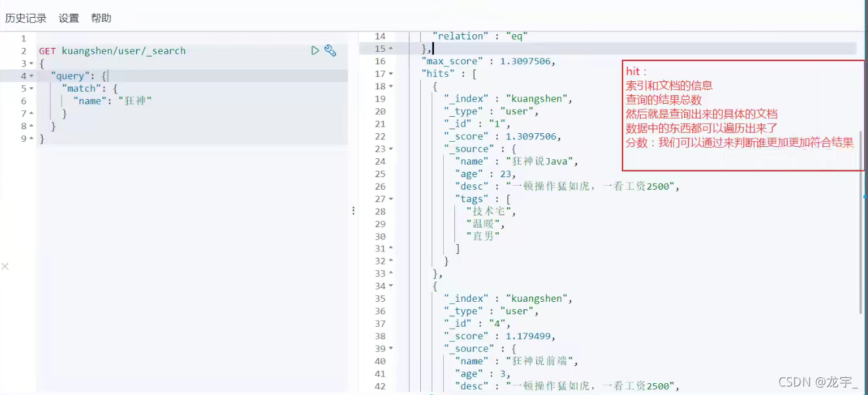Click the "desc" text on response line 42
Screen dimensions: 868x395
567,386
